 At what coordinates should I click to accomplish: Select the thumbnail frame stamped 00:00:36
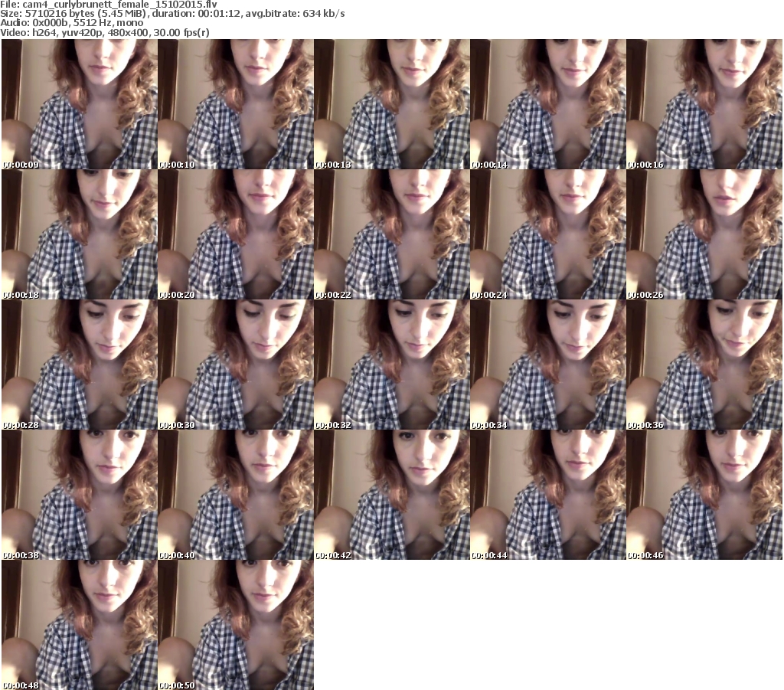(704, 365)
